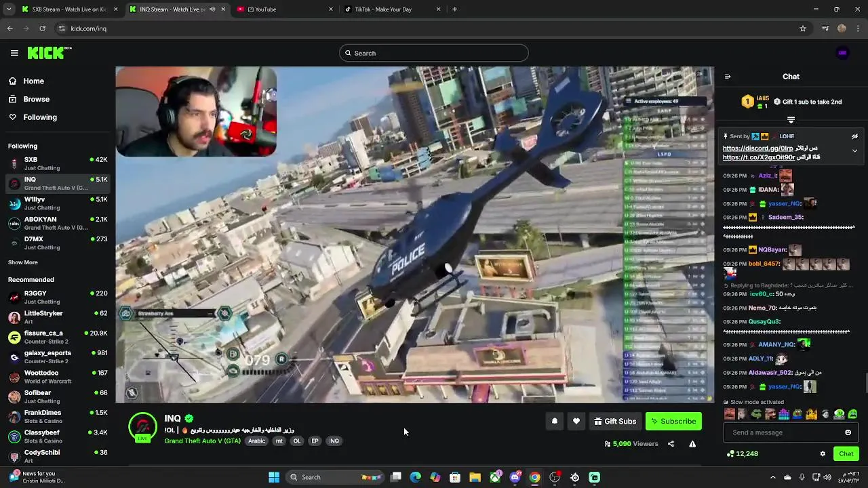Collapse the chat panel using arrow icon
Screen dimensions: 868x488
pyautogui.click(x=728, y=77)
